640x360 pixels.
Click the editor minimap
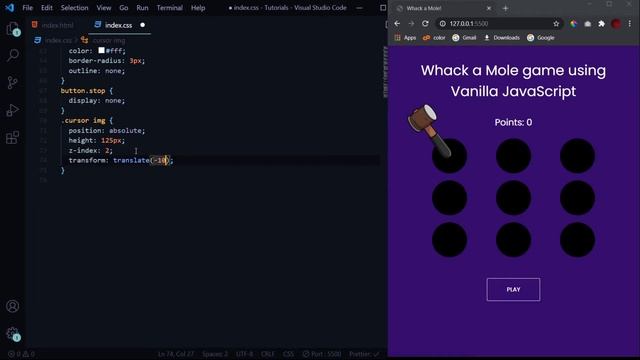click(385, 73)
